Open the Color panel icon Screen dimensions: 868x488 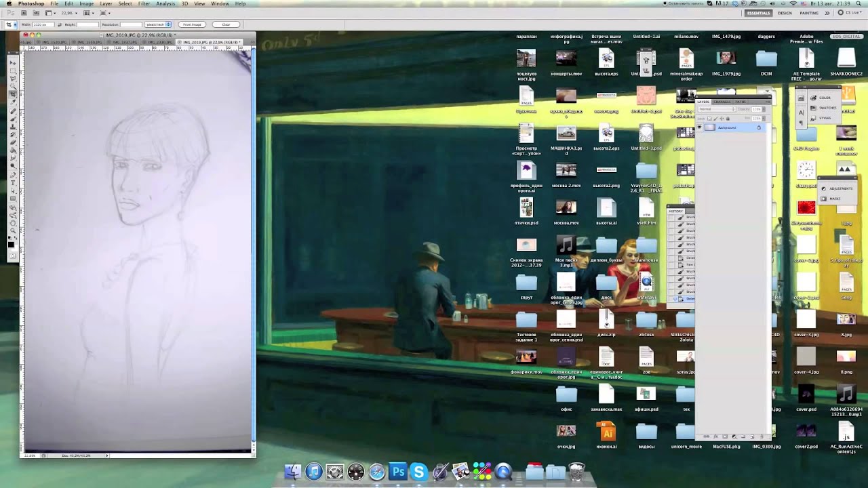point(813,98)
